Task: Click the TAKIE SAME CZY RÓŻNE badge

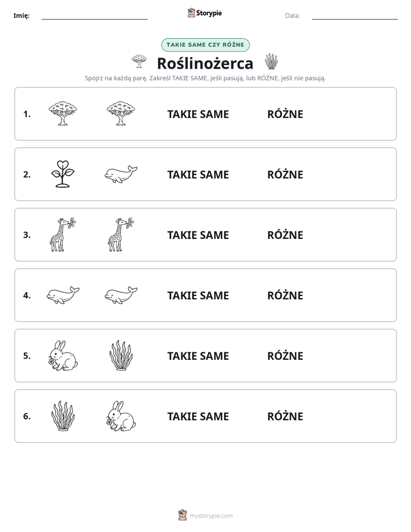Action: tap(205, 45)
